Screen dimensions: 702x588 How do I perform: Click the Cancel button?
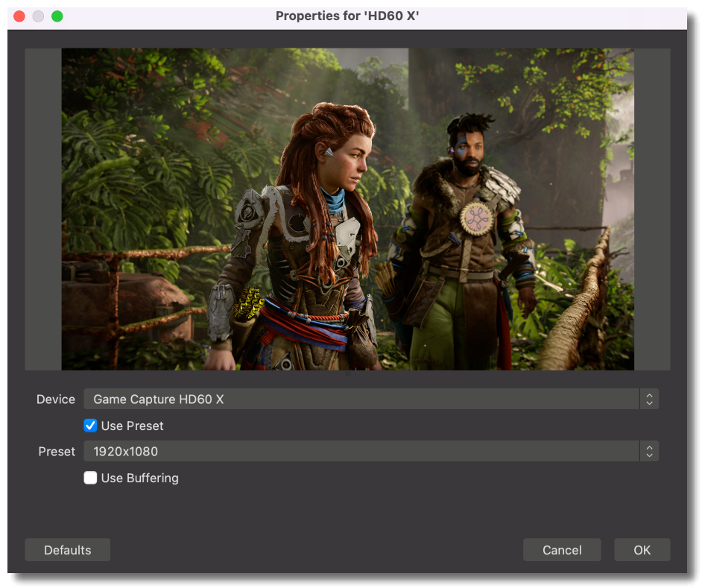click(562, 550)
